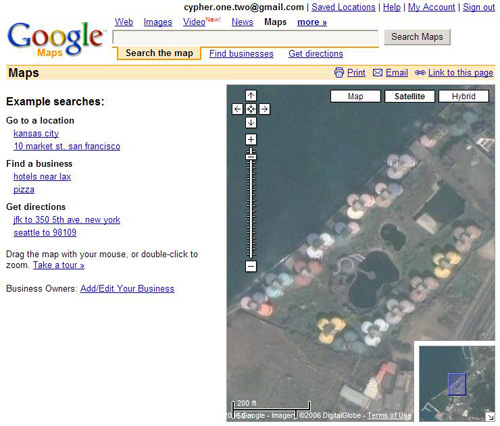Switch map view to Satellite mode
This screenshot has width=500, height=426.
(410, 96)
